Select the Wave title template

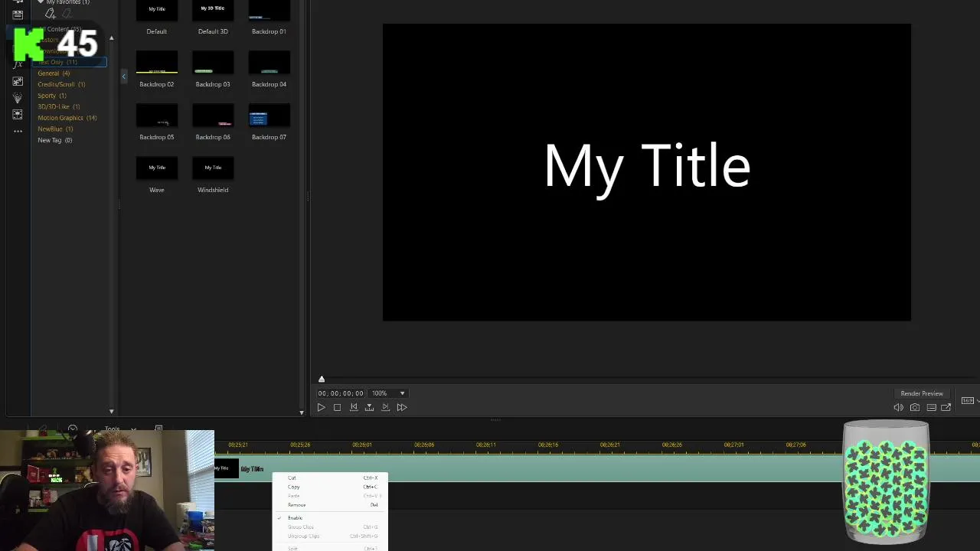[x=157, y=174]
